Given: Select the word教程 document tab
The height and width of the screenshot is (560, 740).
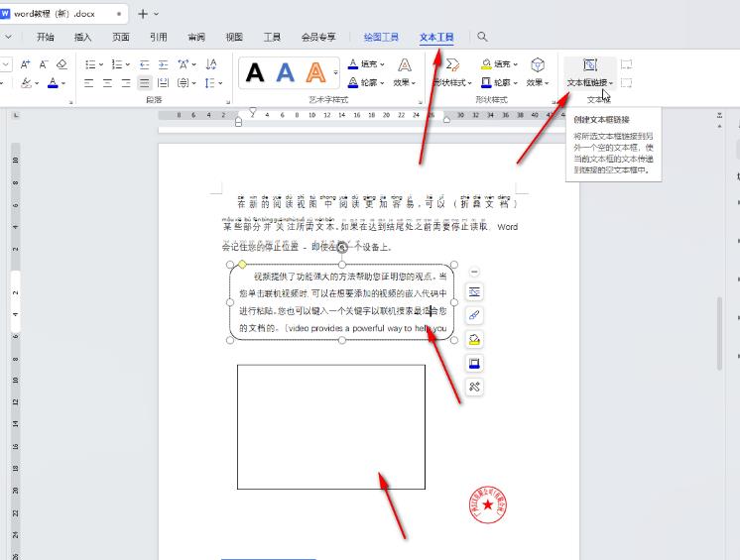Looking at the screenshot, I should pyautogui.click(x=62, y=14).
